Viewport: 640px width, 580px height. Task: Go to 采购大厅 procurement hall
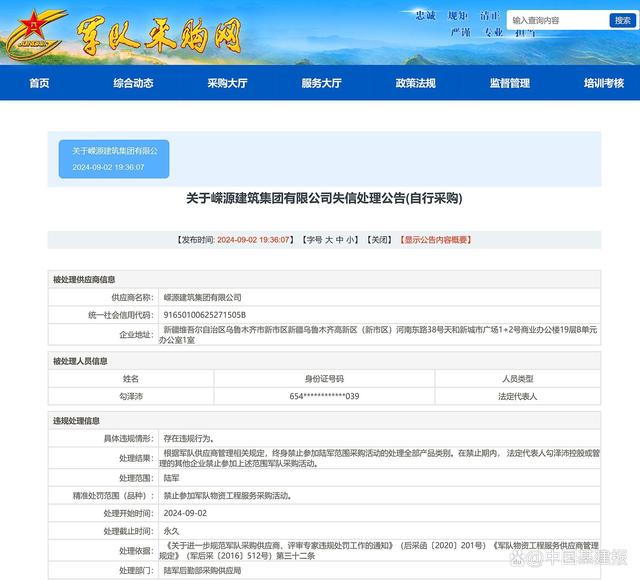pos(227,83)
